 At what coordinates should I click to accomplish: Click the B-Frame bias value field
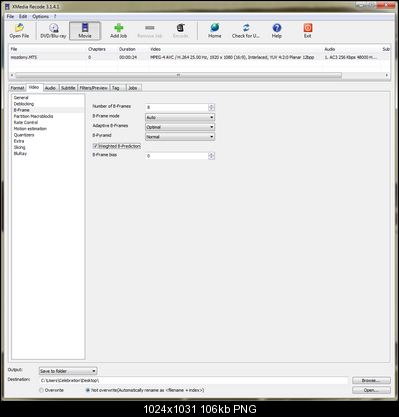[177, 156]
